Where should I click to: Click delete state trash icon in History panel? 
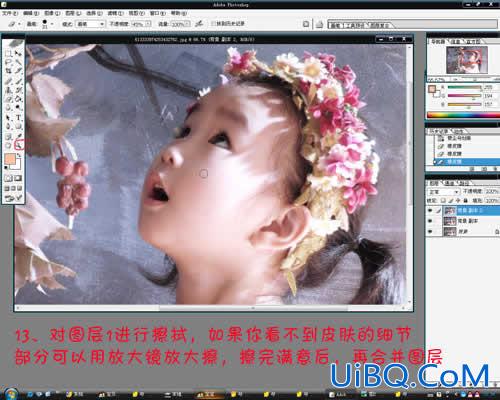click(494, 169)
